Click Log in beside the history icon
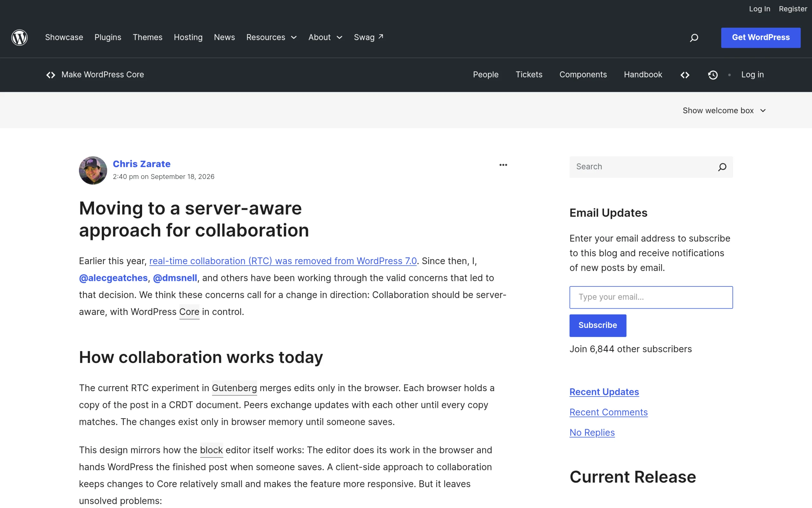This screenshot has width=812, height=508. [752, 75]
